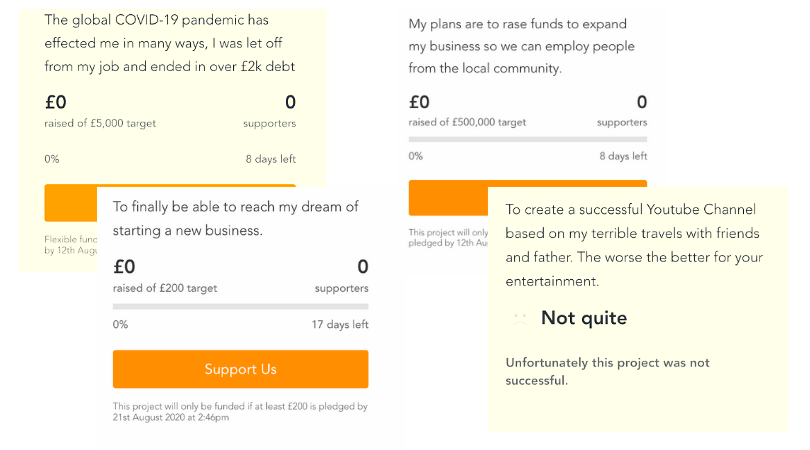Click the orange button under the £500,000 target card
810x450 pixels.
pyautogui.click(x=448, y=198)
